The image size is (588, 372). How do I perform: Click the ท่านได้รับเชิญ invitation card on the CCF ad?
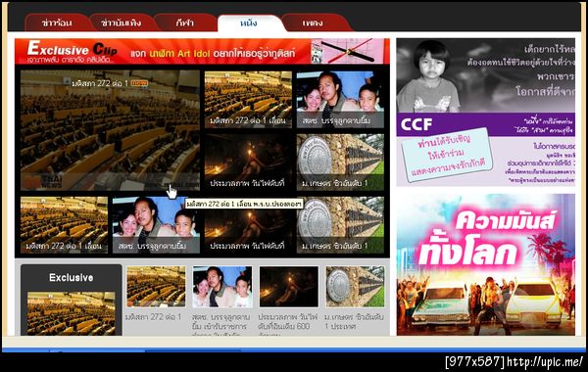coord(447,155)
